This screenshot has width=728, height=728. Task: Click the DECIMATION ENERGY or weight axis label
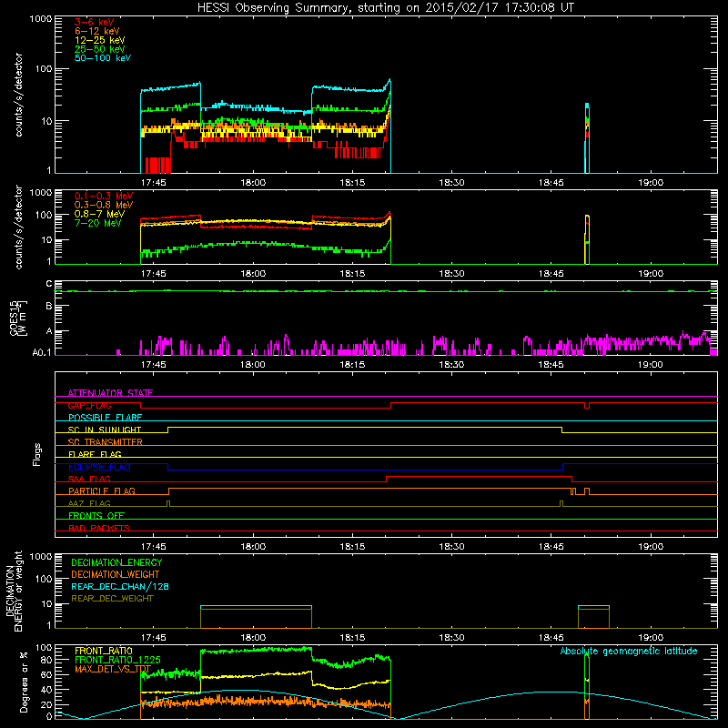coord(14,591)
